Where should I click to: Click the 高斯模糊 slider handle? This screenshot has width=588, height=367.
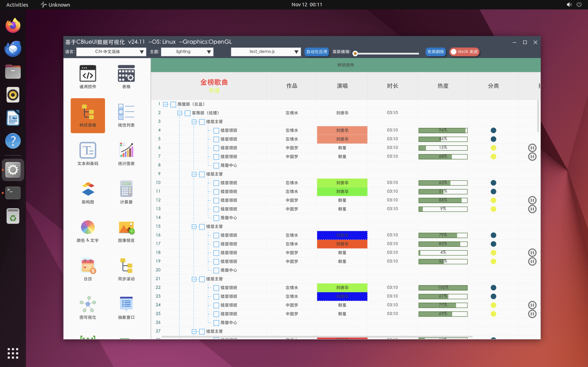[355, 53]
